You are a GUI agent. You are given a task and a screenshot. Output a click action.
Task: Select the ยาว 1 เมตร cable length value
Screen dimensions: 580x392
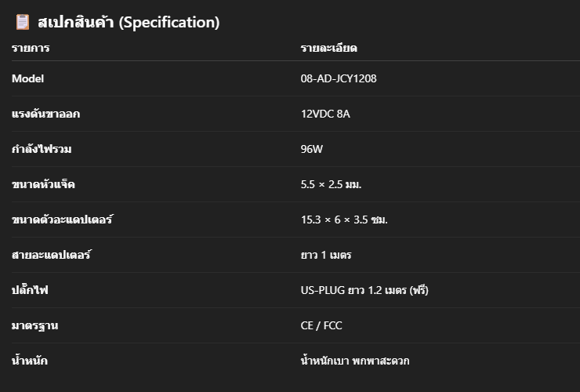point(326,255)
